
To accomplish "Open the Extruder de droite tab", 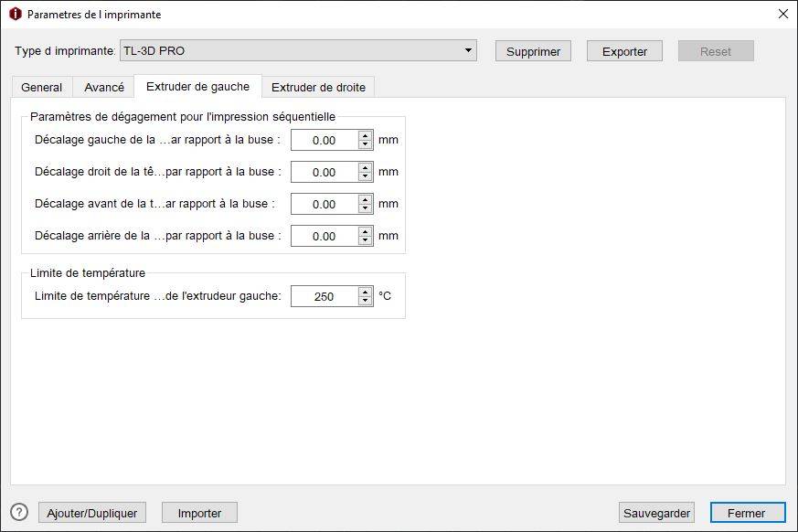I will pyautogui.click(x=318, y=87).
